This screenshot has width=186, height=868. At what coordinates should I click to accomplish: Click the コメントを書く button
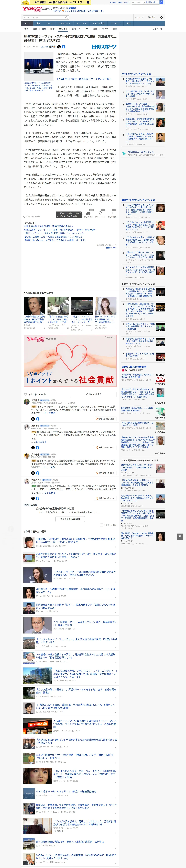[x=93, y=394]
